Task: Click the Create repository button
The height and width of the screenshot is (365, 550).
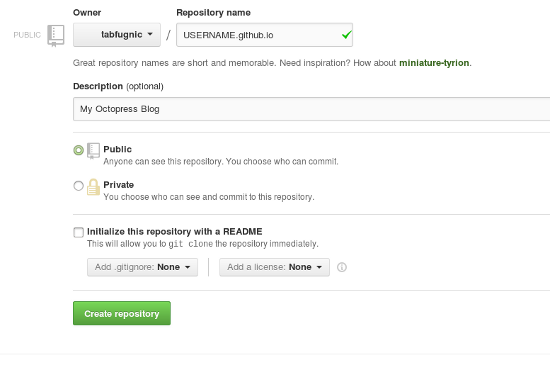Action: (x=122, y=313)
